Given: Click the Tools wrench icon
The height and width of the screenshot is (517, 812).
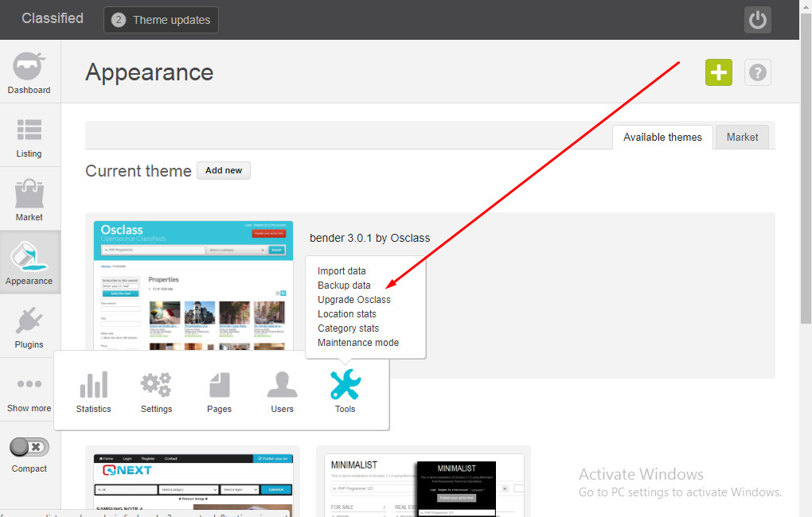Looking at the screenshot, I should click(x=345, y=384).
